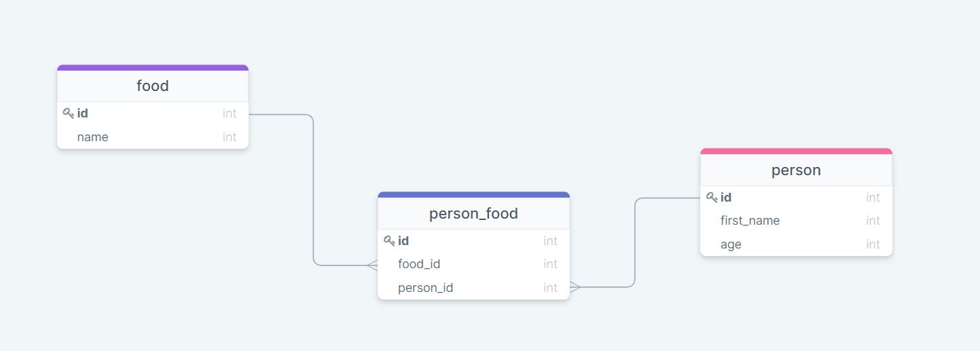Click the key icon in person table
Viewport: 980px width, 351px height.
(712, 198)
